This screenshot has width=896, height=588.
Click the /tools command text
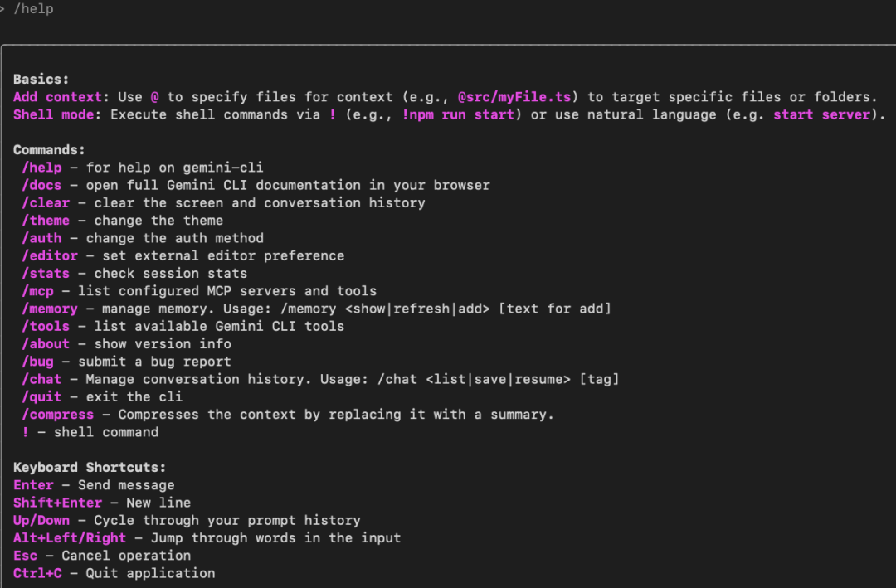point(46,326)
